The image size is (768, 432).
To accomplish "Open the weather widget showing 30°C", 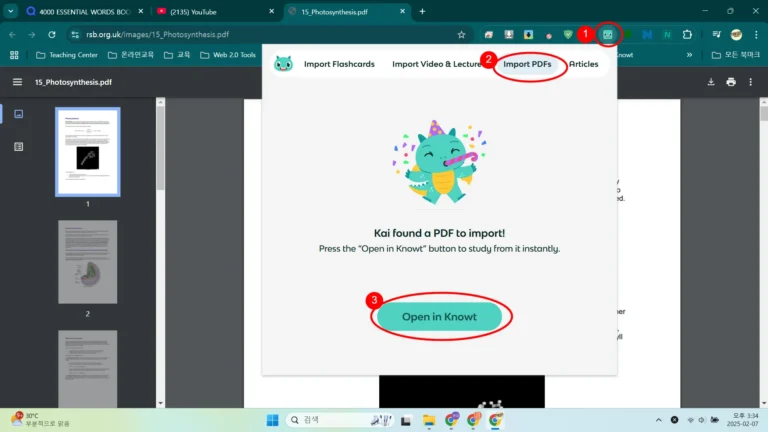I will (40, 420).
